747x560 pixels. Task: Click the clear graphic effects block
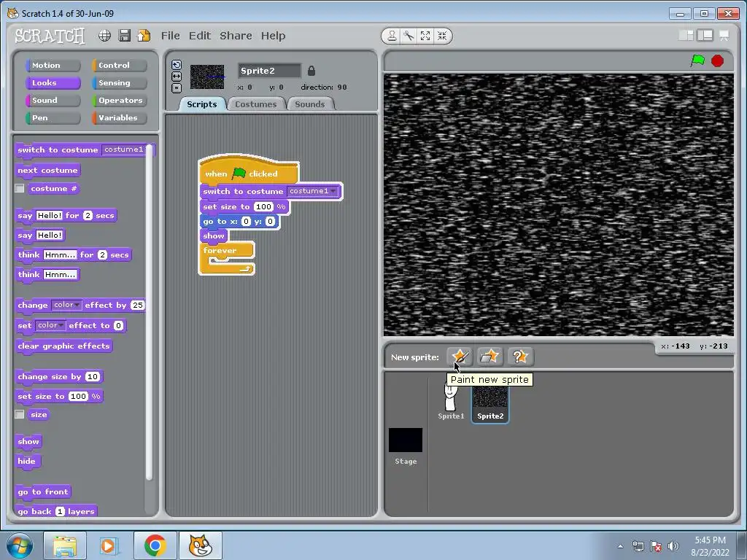tap(64, 346)
